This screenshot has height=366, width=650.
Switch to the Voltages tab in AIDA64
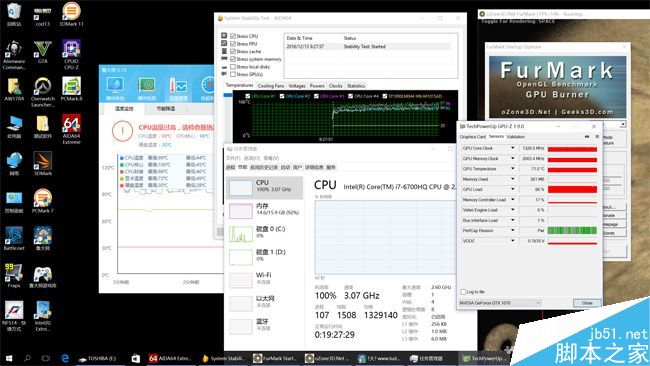click(297, 86)
